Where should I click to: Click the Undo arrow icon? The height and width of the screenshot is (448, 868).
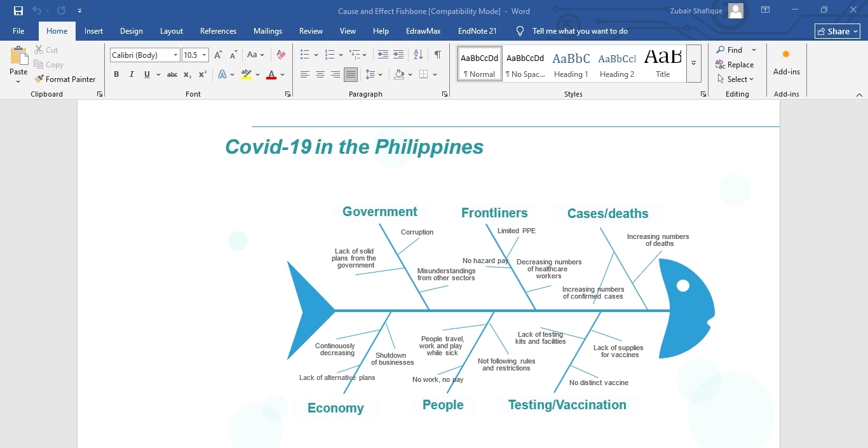37,11
